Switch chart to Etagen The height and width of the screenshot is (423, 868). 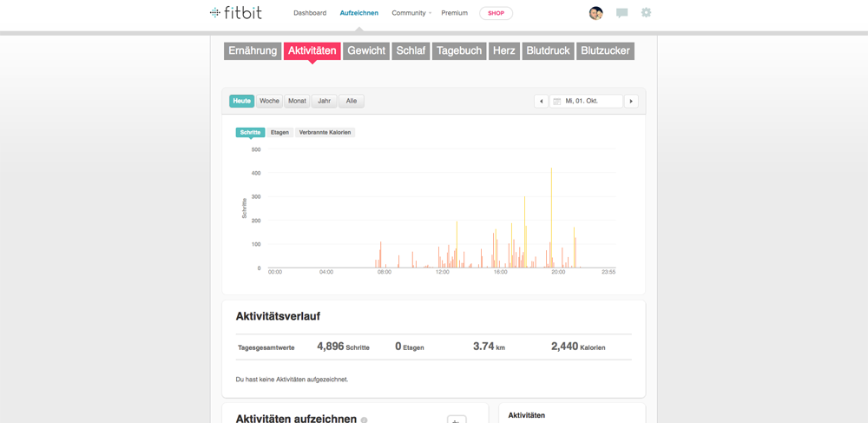(279, 133)
